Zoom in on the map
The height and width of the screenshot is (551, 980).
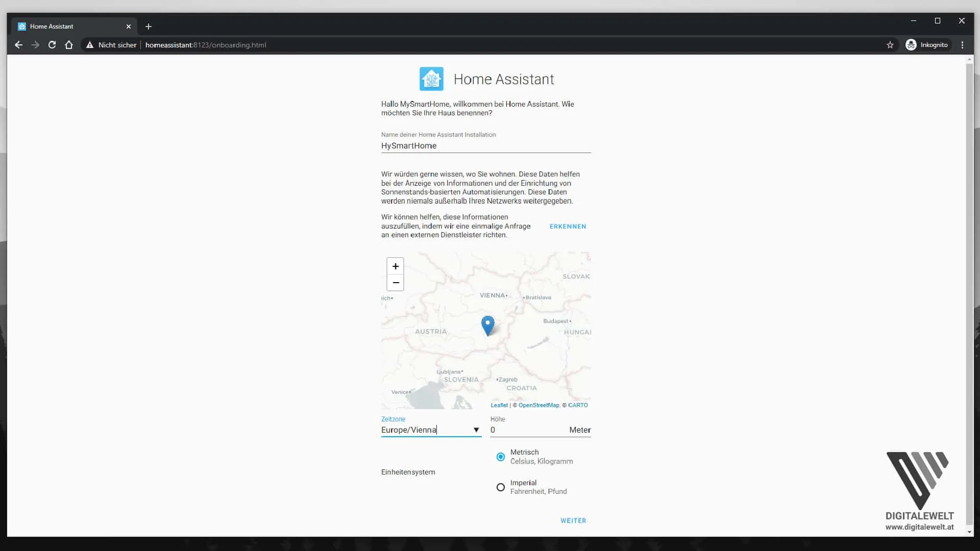396,266
